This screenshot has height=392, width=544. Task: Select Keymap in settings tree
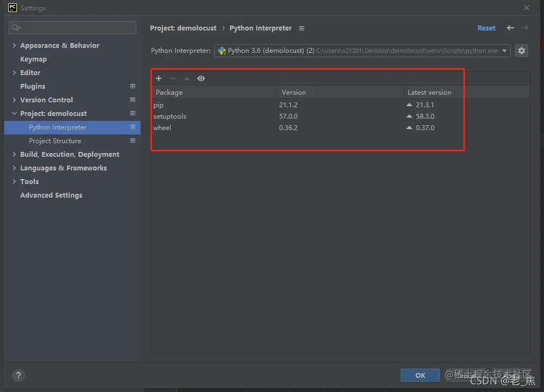(33, 59)
